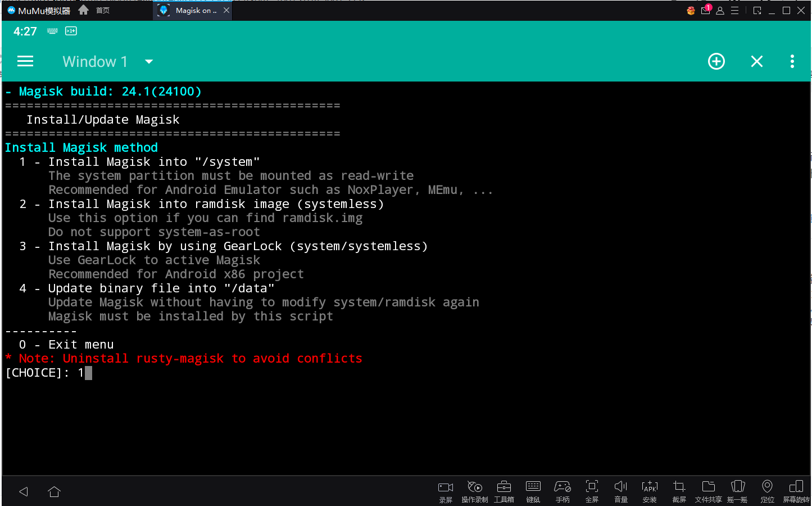Click the terminal icon in status bar

coord(71,31)
